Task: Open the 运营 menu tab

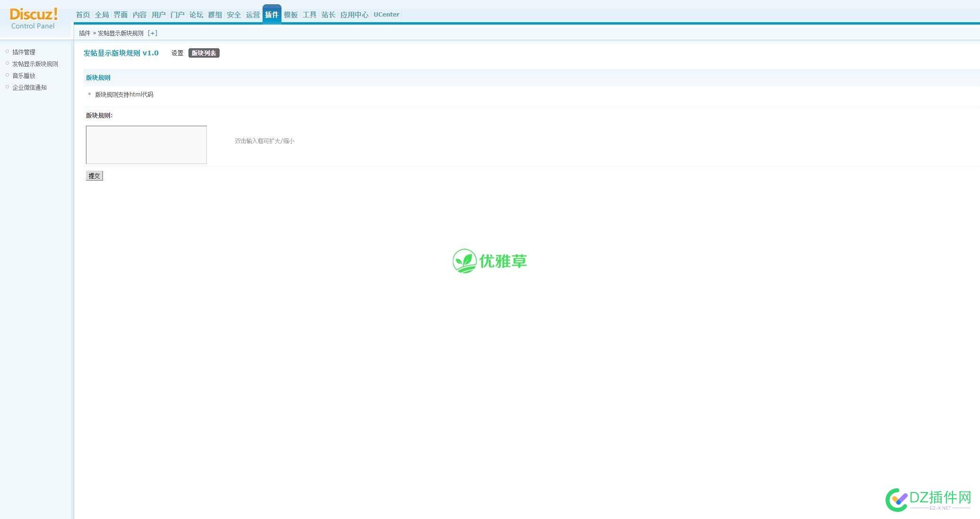Action: click(x=253, y=15)
